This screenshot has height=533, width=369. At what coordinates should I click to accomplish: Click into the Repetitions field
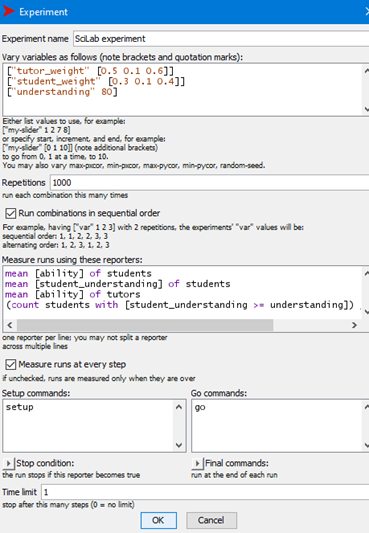click(210, 183)
